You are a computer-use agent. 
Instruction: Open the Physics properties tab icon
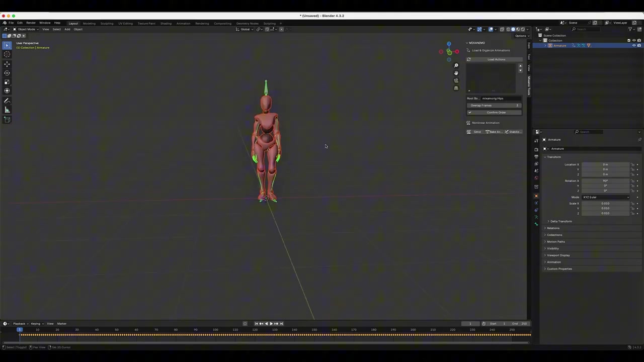click(536, 203)
